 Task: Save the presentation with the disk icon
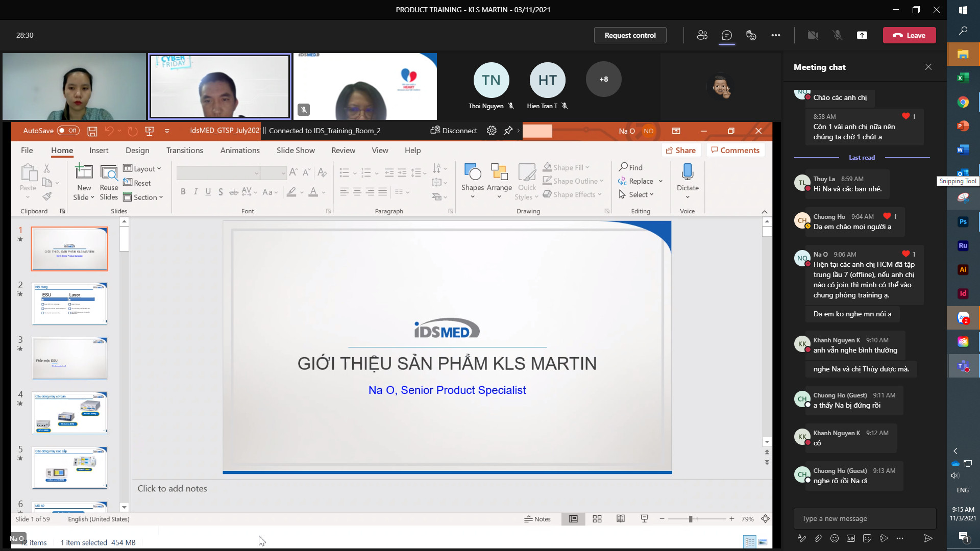tap(92, 131)
